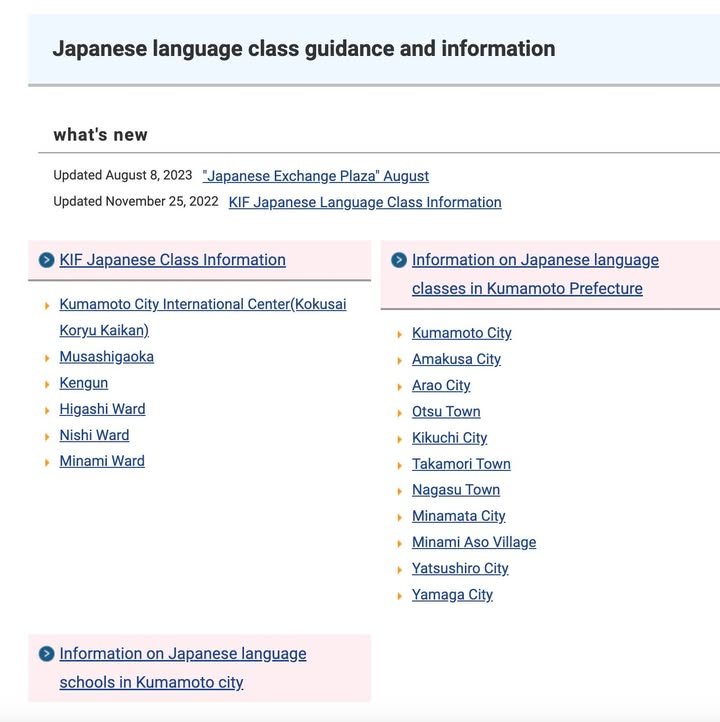Go to the Musashigaoka class page
This screenshot has width=720, height=722.
pos(106,357)
